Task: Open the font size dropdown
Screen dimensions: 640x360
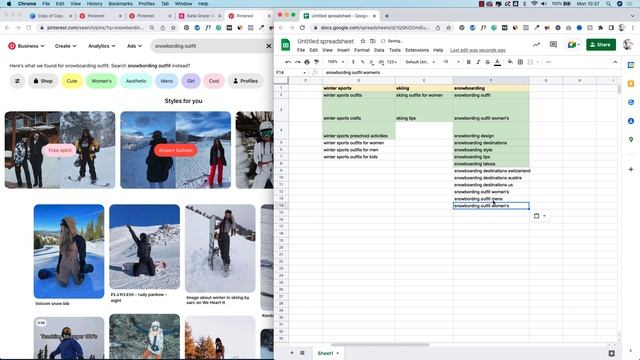Action: click(451, 62)
